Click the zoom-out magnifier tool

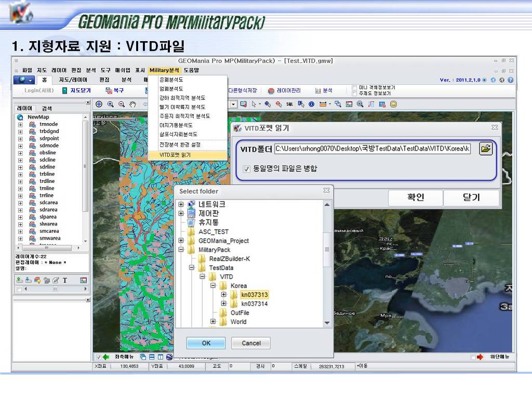coord(121,104)
